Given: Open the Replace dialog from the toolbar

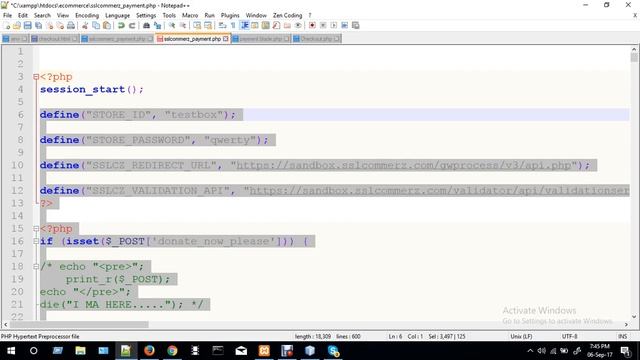Looking at the screenshot, I should click(157, 25).
